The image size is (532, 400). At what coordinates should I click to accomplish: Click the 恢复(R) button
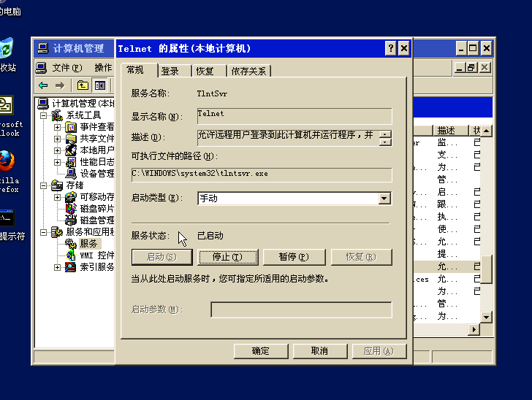(361, 257)
